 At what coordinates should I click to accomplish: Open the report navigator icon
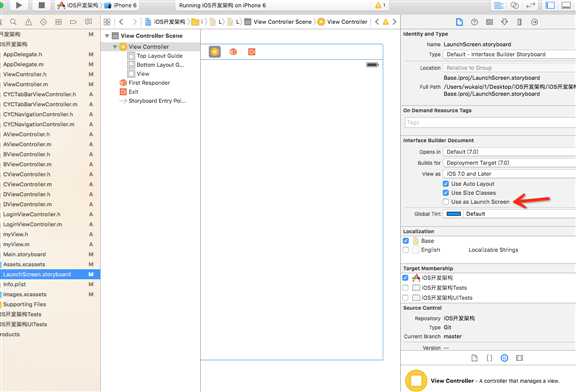tap(89, 22)
